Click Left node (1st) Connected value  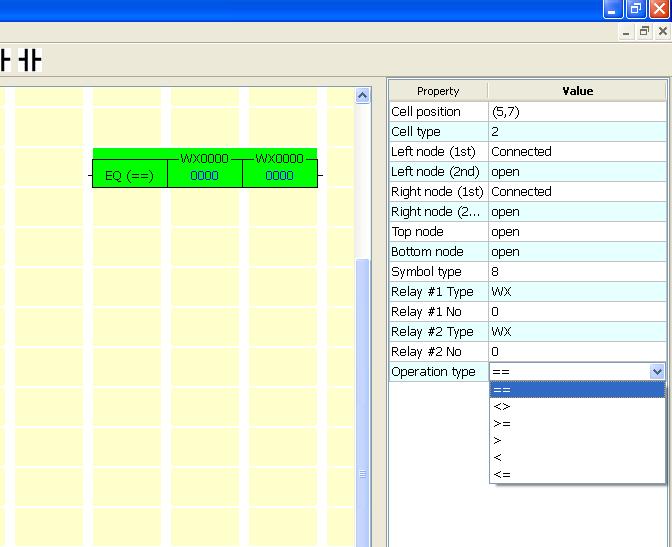tap(577, 151)
